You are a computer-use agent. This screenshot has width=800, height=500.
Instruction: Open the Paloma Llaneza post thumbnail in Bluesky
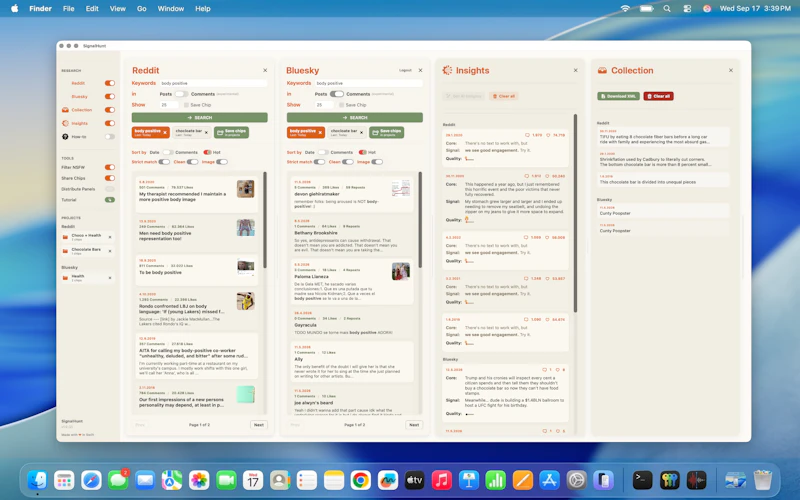point(401,271)
